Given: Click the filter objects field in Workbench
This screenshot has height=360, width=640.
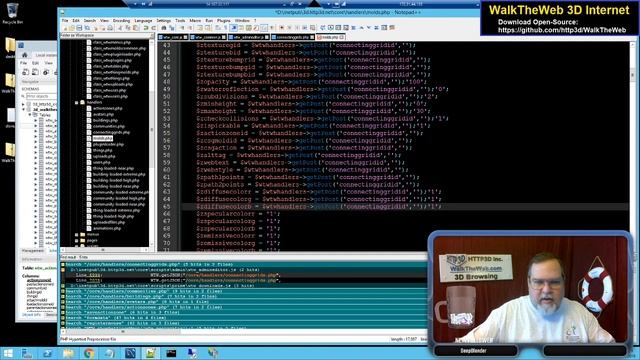Looking at the screenshot, I should pos(41,96).
